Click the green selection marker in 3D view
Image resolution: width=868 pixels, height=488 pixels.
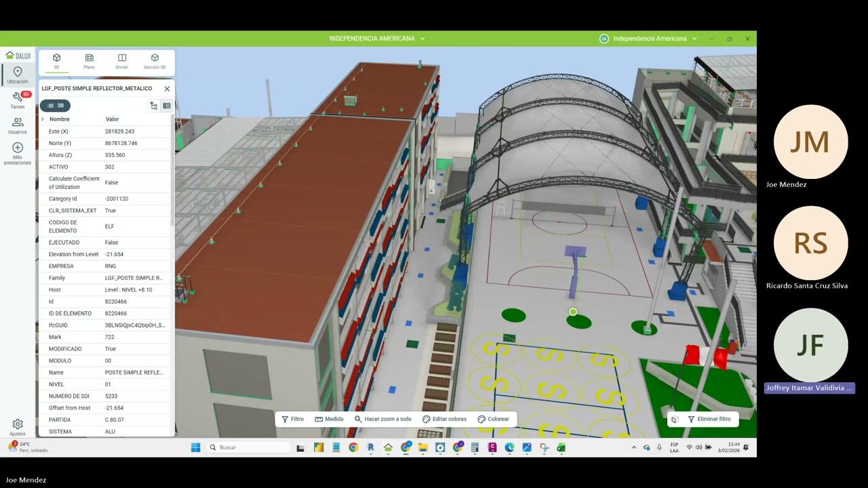click(573, 312)
